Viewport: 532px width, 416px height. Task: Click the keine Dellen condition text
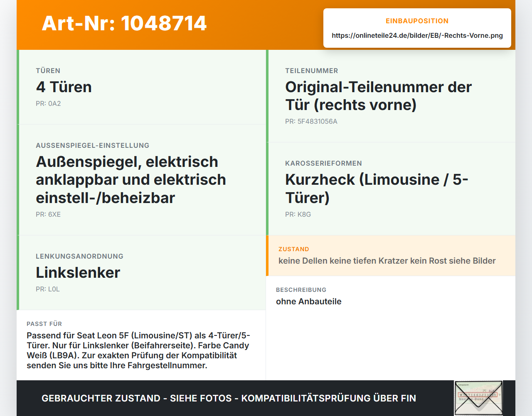(387, 261)
